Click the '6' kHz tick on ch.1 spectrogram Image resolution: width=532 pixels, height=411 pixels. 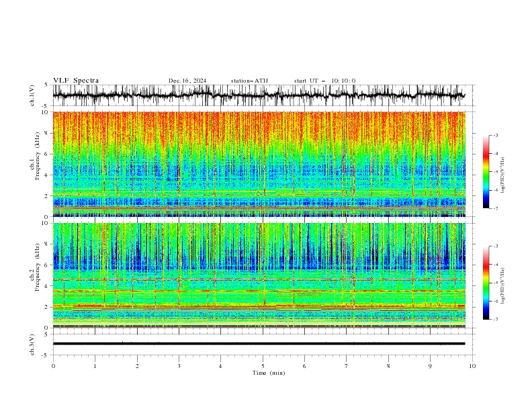tap(47, 154)
